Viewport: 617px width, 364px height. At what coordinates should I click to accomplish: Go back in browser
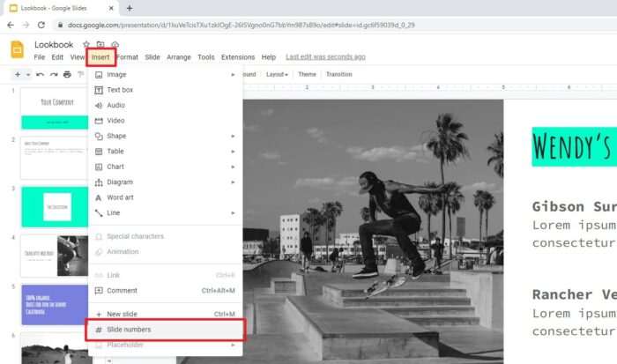pyautogui.click(x=11, y=25)
